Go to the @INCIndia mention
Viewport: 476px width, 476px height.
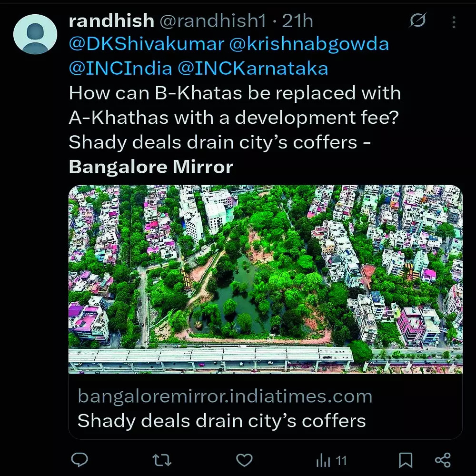point(120,69)
